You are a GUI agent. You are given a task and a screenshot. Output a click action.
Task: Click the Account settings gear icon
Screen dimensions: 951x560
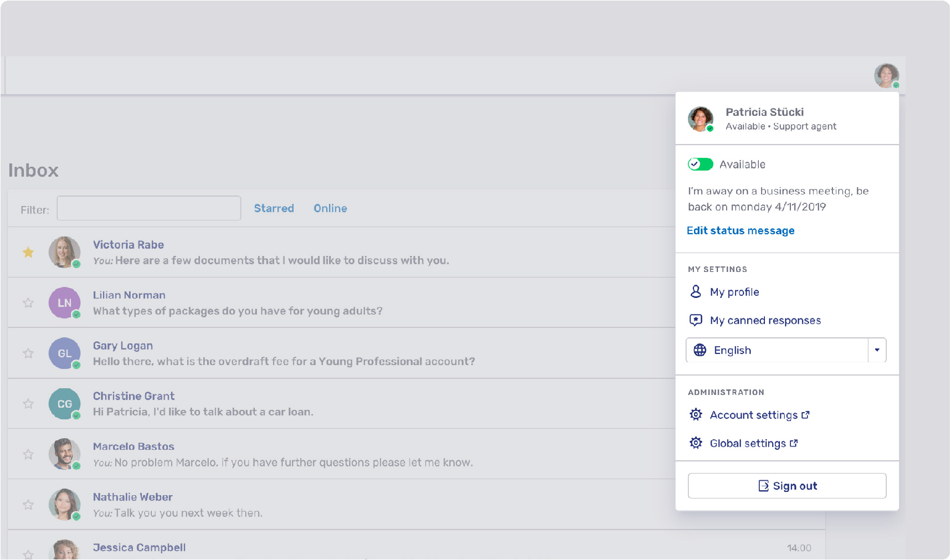pyautogui.click(x=696, y=415)
